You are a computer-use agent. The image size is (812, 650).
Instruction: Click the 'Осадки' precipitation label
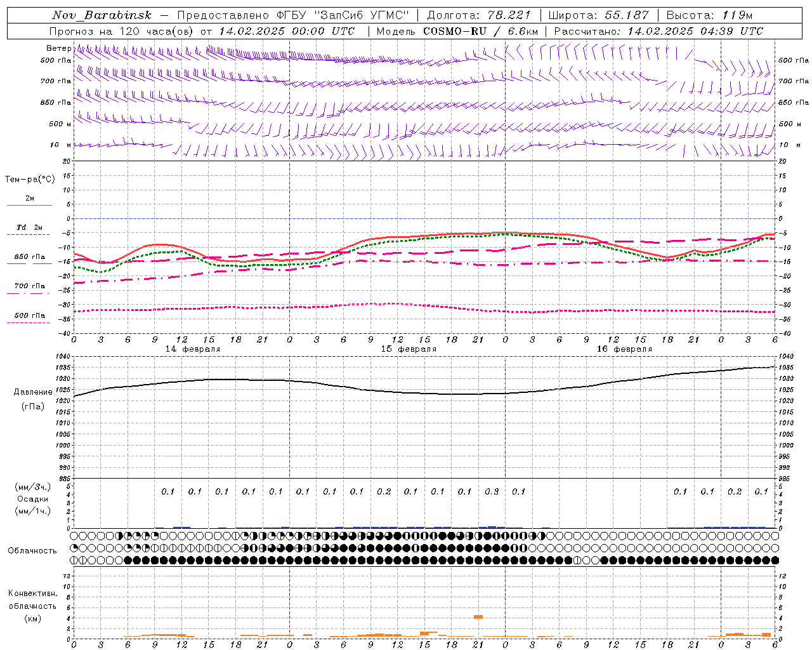pyautogui.click(x=33, y=499)
